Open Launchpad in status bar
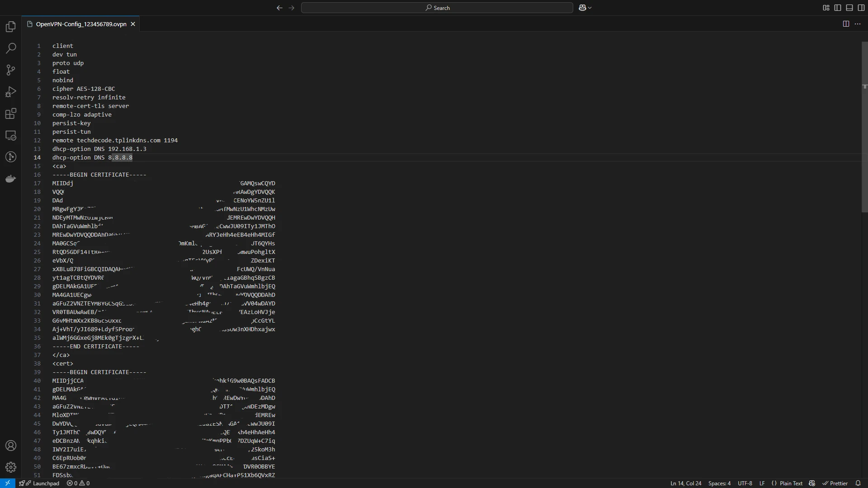 click(x=39, y=483)
